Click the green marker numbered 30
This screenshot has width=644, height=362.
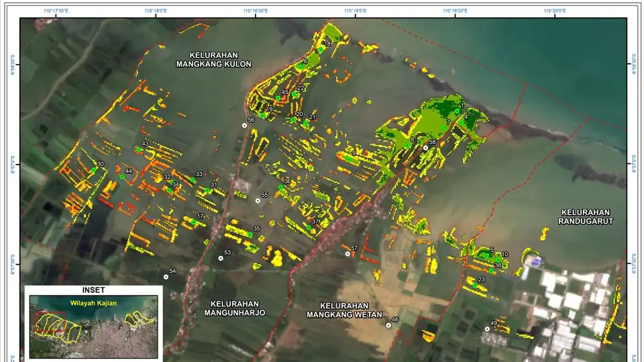tap(94, 170)
